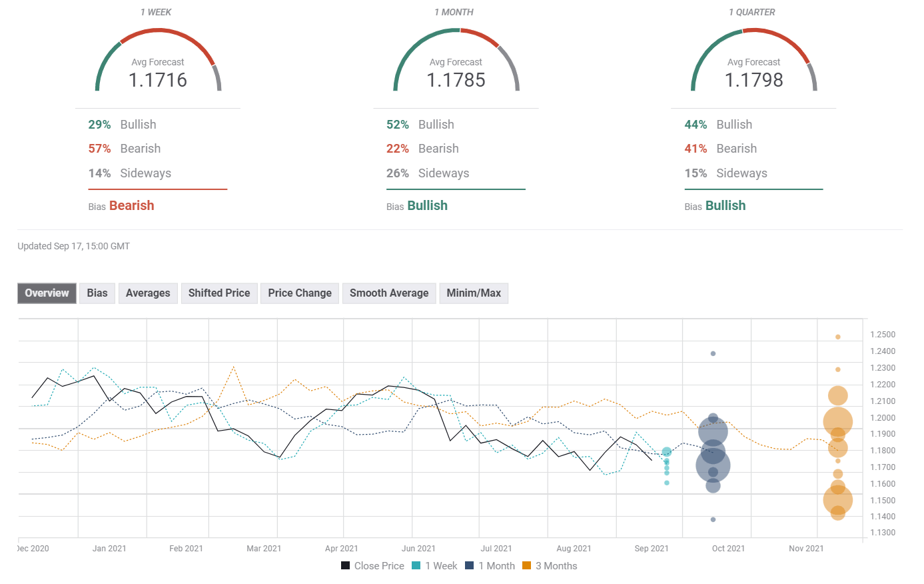Viewport: 924px width, 584px height.
Task: Click the orange 3 Months legend swatch
Action: pyautogui.click(x=527, y=566)
